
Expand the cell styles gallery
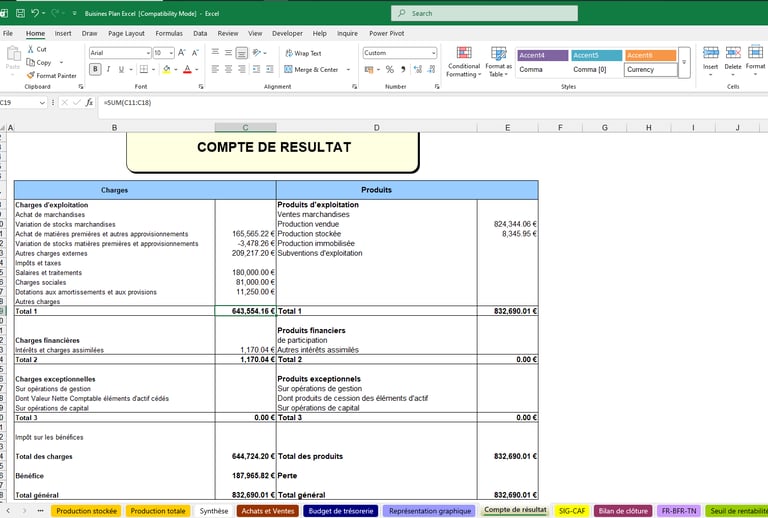pyautogui.click(x=684, y=62)
